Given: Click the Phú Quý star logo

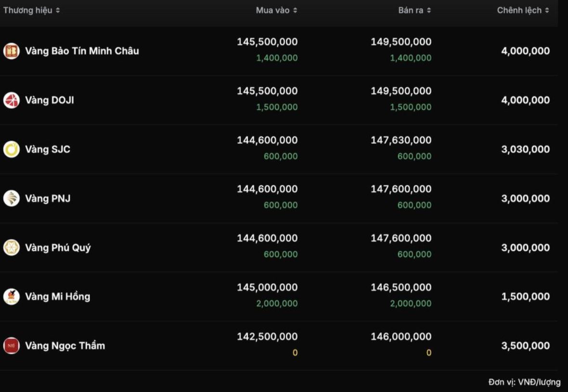Looking at the screenshot, I should point(11,248).
